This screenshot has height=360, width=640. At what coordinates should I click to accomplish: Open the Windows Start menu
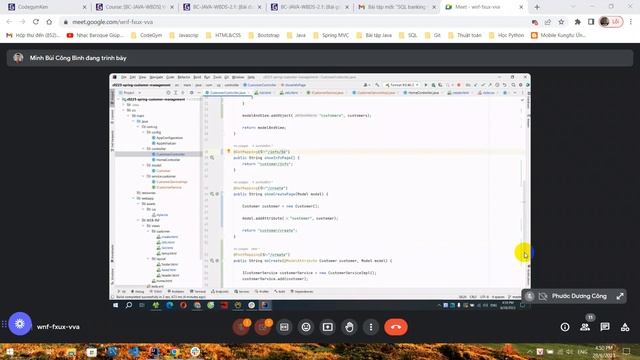click(x=10, y=351)
